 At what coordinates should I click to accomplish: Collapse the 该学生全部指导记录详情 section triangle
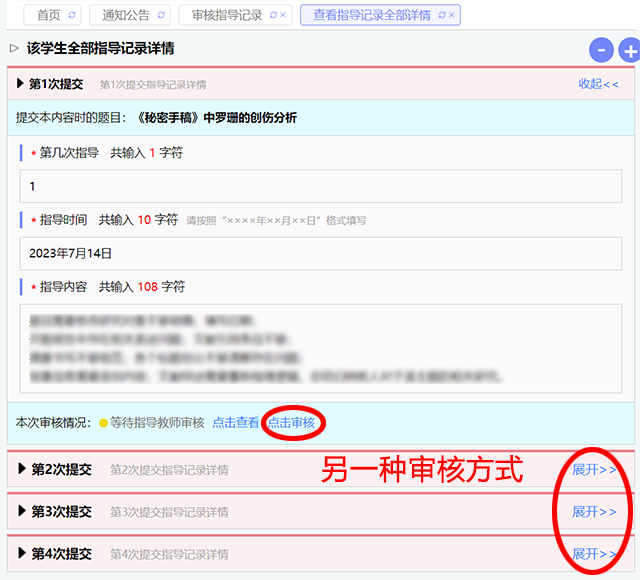[14, 47]
